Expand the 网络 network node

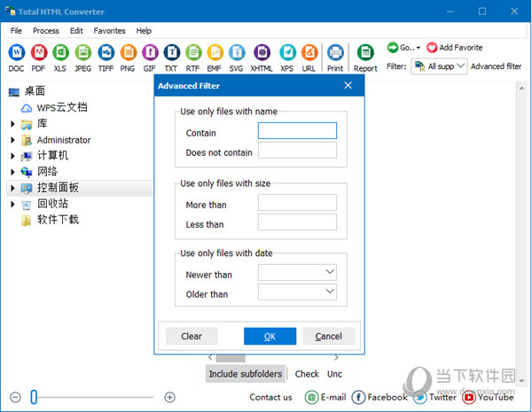point(12,172)
